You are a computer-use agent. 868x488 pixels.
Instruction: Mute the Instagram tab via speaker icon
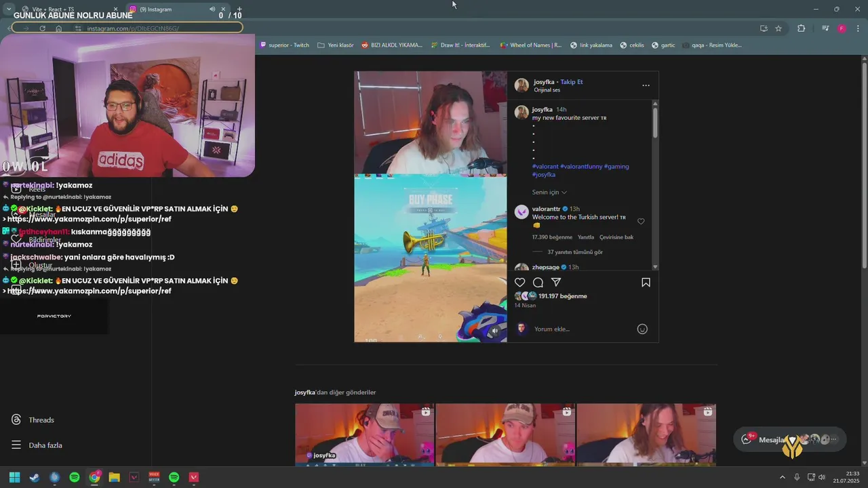(x=212, y=9)
